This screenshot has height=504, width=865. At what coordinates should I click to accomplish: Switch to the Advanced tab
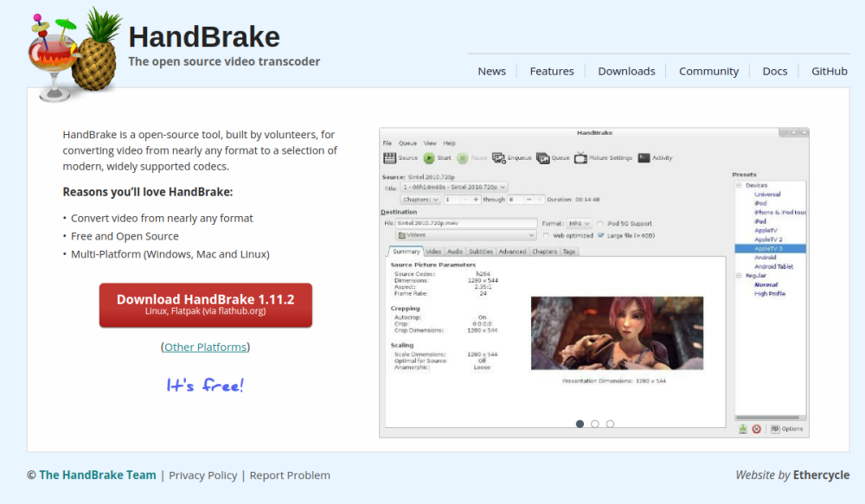coord(512,252)
